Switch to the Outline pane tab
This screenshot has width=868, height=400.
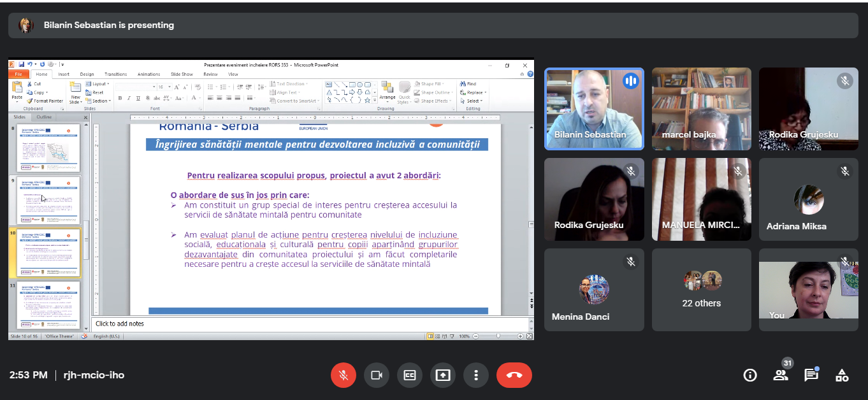tap(44, 117)
